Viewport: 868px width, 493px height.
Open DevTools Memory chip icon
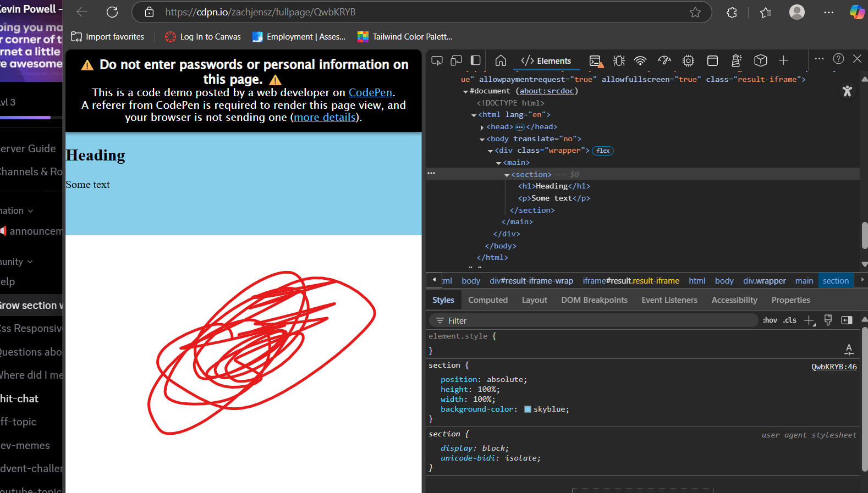click(x=688, y=60)
